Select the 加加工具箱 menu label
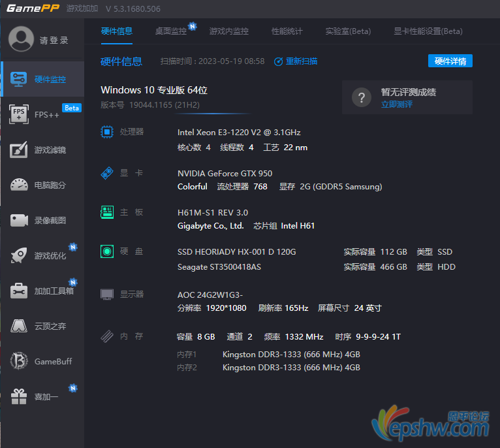The image size is (500, 448). point(54,291)
